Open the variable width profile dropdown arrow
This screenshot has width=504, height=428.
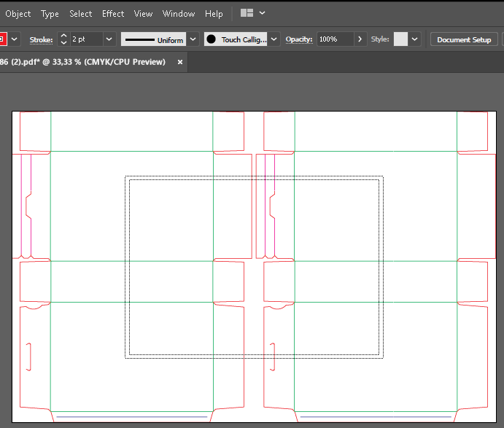coord(193,39)
